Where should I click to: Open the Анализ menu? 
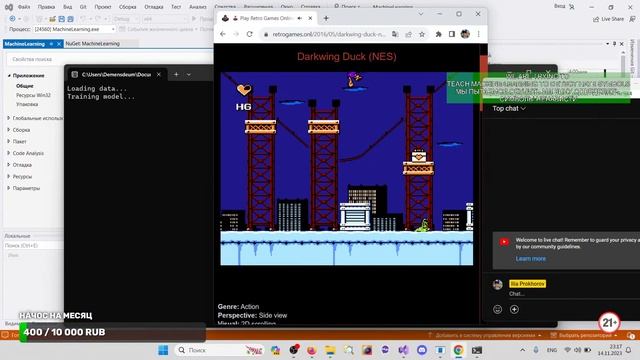[x=198, y=7]
